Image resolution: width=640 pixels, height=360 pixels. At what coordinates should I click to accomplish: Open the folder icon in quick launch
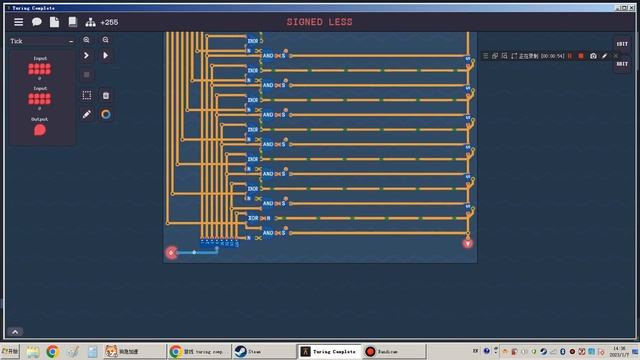tap(33, 351)
